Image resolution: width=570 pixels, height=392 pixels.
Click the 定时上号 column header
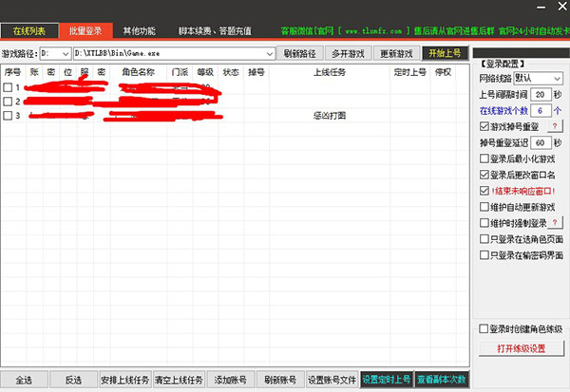410,72
